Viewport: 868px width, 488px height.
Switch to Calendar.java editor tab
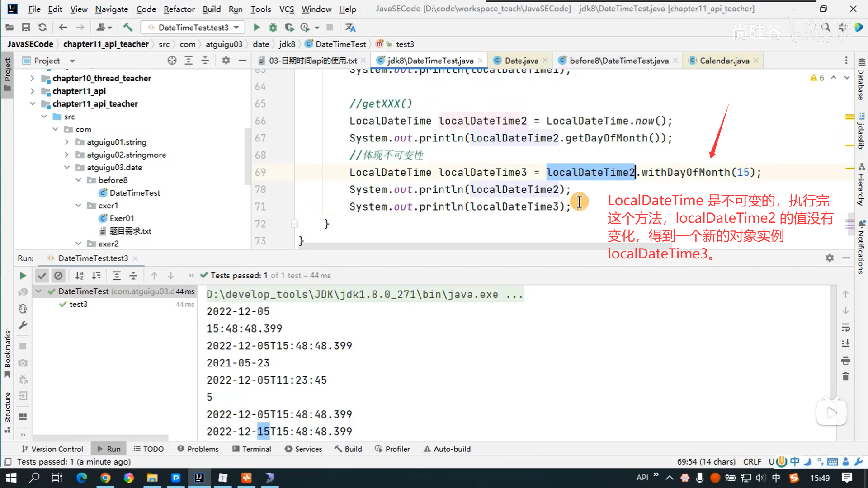(x=724, y=61)
